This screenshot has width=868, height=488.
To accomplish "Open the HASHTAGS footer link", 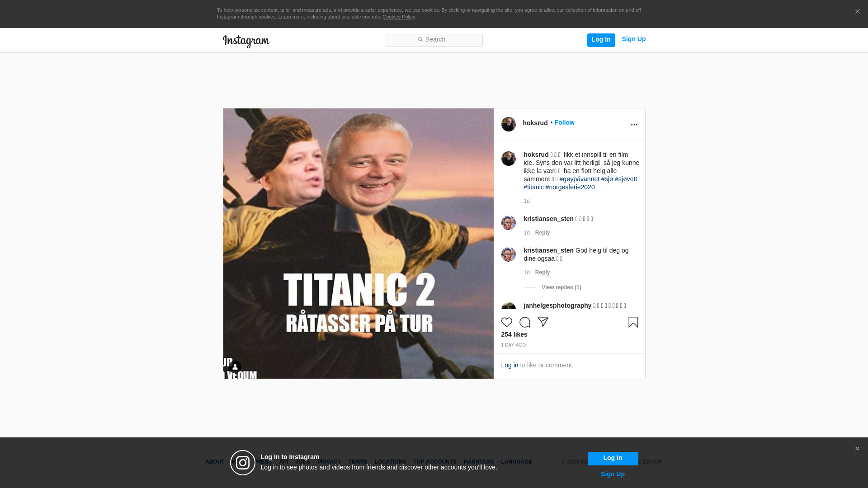I will [479, 462].
